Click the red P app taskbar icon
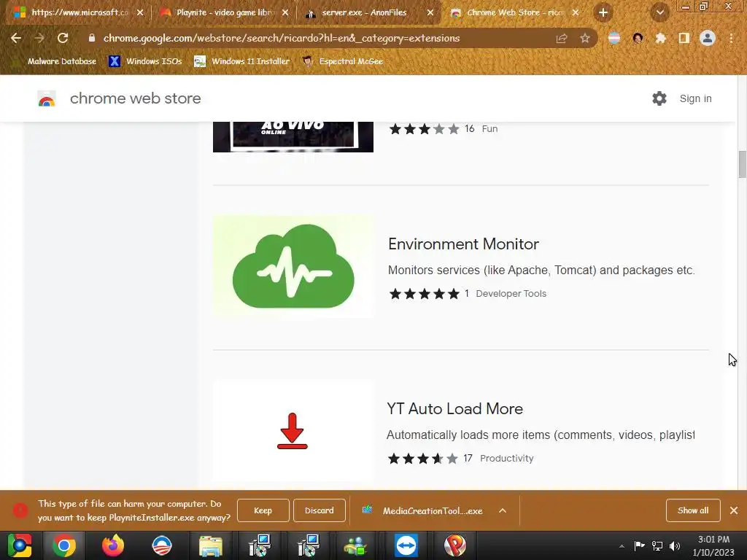Image resolution: width=747 pixels, height=560 pixels. (455, 545)
